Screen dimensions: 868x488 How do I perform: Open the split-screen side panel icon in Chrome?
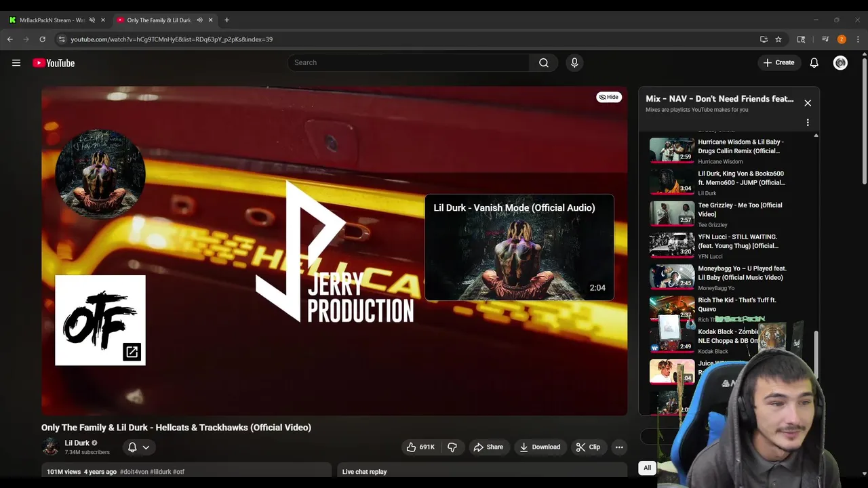point(801,39)
